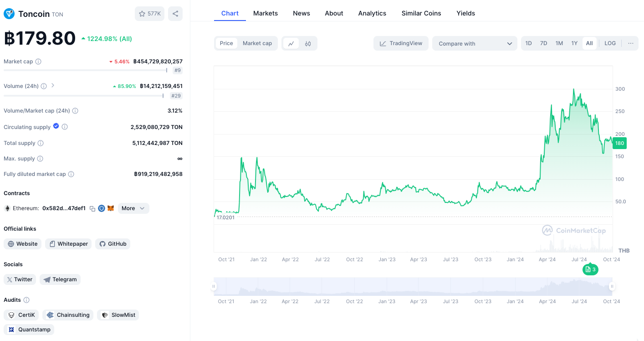Open the Quantstamp audit link
Viewport: 644px width, 341px height.
(29, 330)
